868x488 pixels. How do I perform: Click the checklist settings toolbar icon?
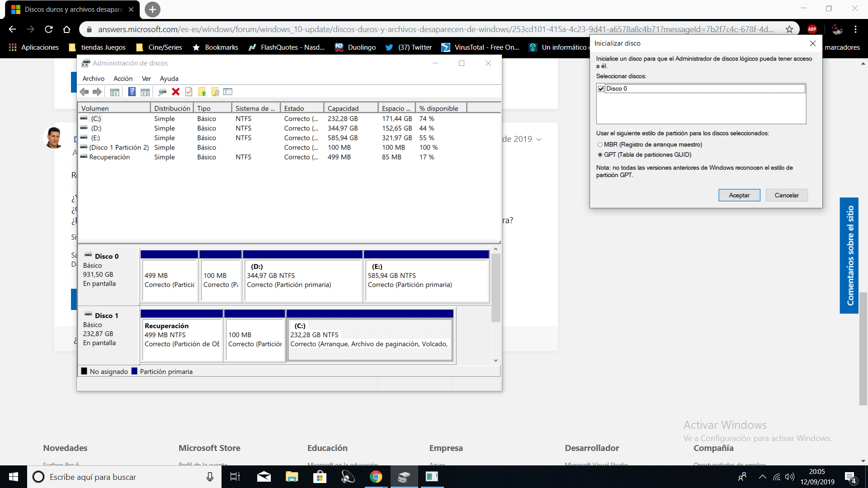click(228, 92)
